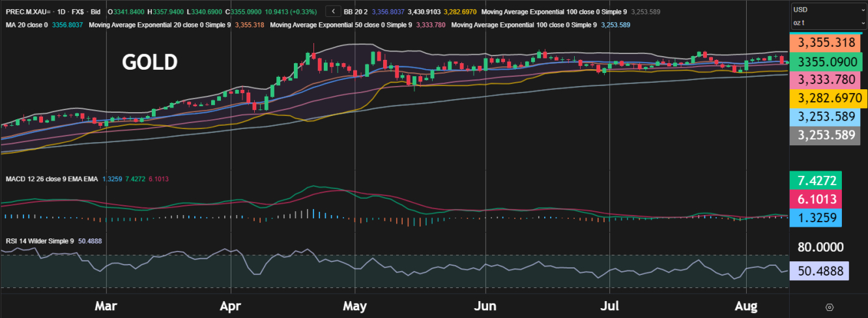Open the USD currency dropdown
868x318 pixels.
pos(828,10)
